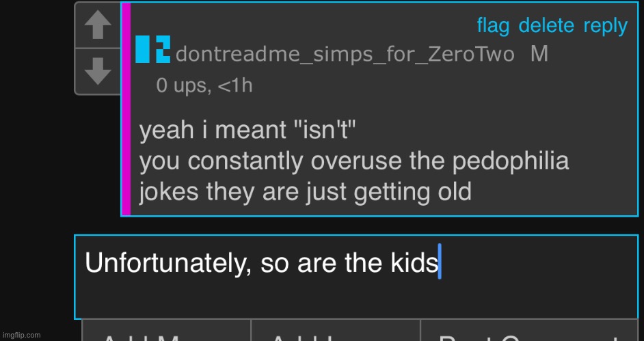Image resolution: width=644 pixels, height=341 pixels.
Task: Click the line starting "you constantly overuse"
Action: tap(353, 161)
